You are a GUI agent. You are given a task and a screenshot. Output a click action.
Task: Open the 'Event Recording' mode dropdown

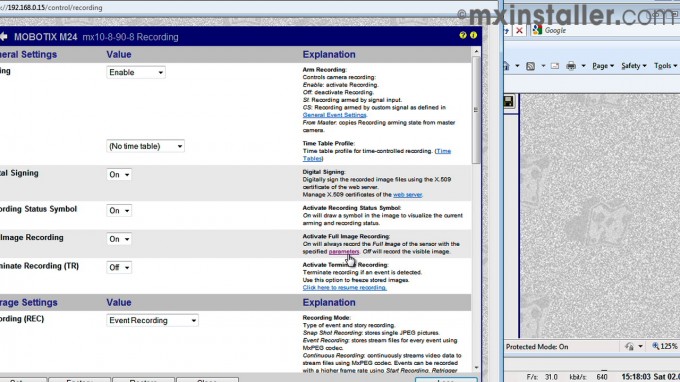[152, 320]
